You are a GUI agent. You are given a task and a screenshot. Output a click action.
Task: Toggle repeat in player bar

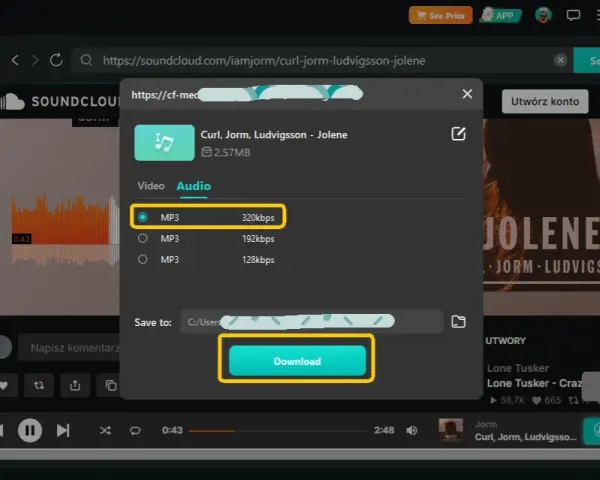coord(135,431)
